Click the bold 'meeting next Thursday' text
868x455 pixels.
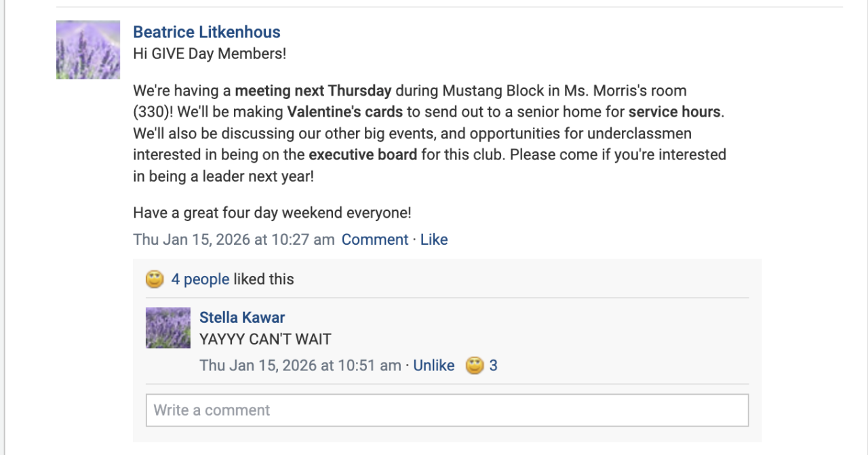[x=313, y=91]
